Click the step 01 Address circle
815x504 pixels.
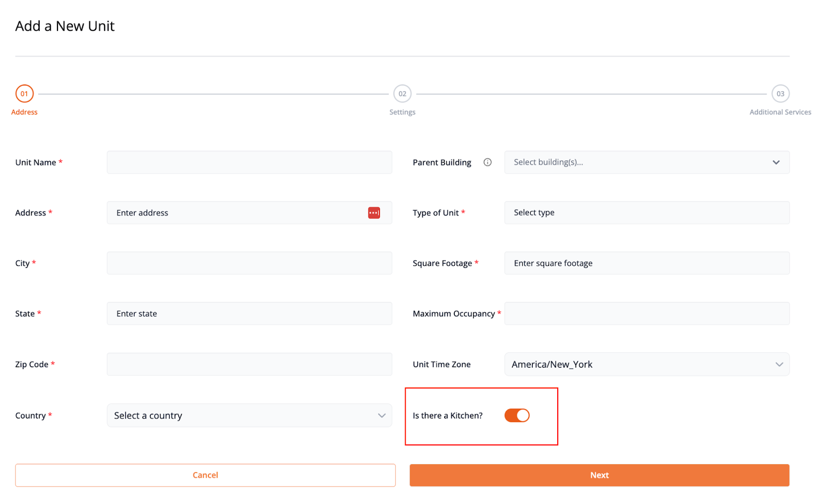click(24, 94)
